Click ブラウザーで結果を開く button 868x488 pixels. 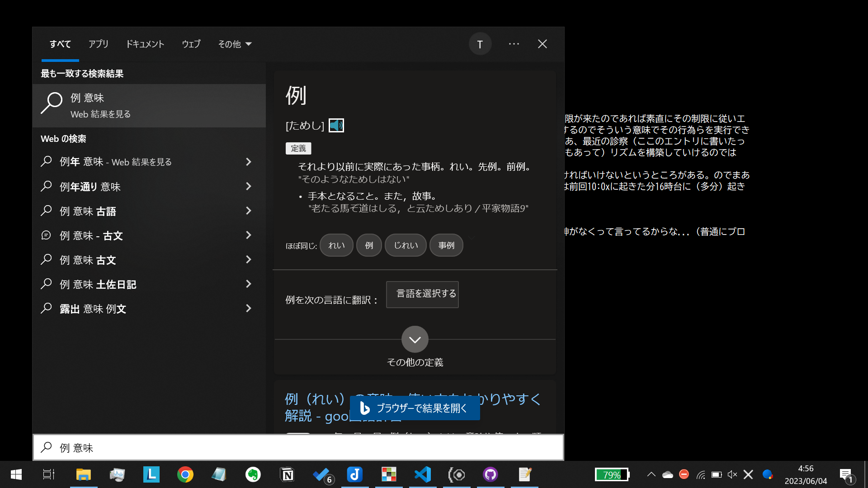(415, 408)
